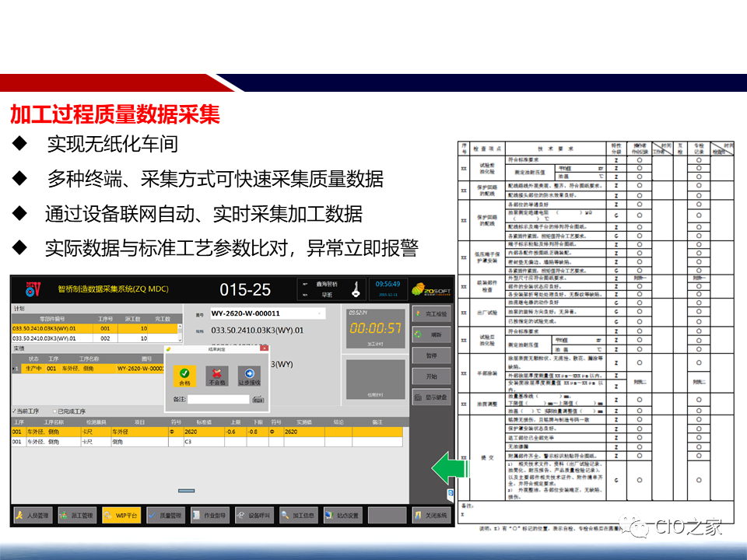Close the 结果判定 dialog
This screenshot has height=560, width=747.
[264, 348]
